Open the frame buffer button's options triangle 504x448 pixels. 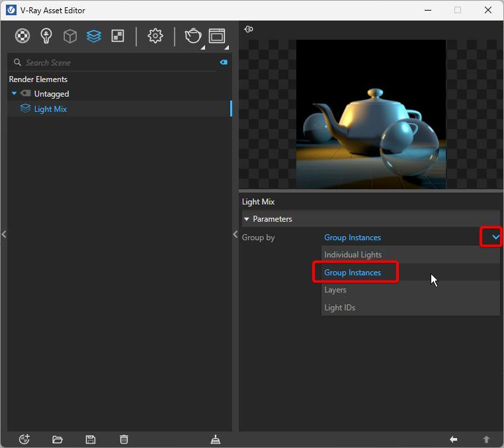[227, 48]
